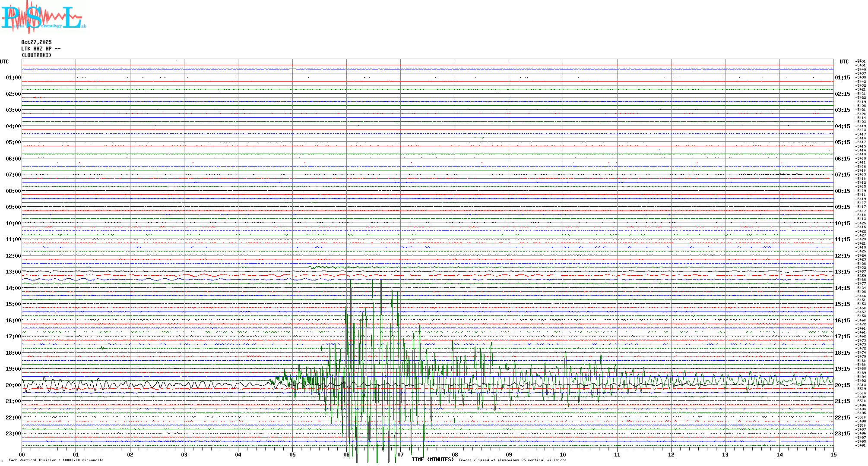Click the 20:15 label on right axis
Screen dimensions: 868x466
point(842,385)
